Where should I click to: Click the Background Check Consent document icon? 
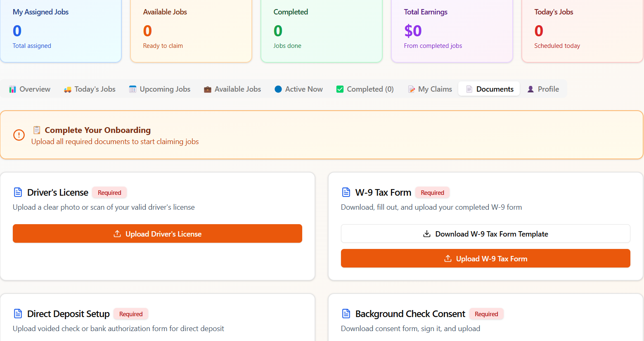coord(346,314)
